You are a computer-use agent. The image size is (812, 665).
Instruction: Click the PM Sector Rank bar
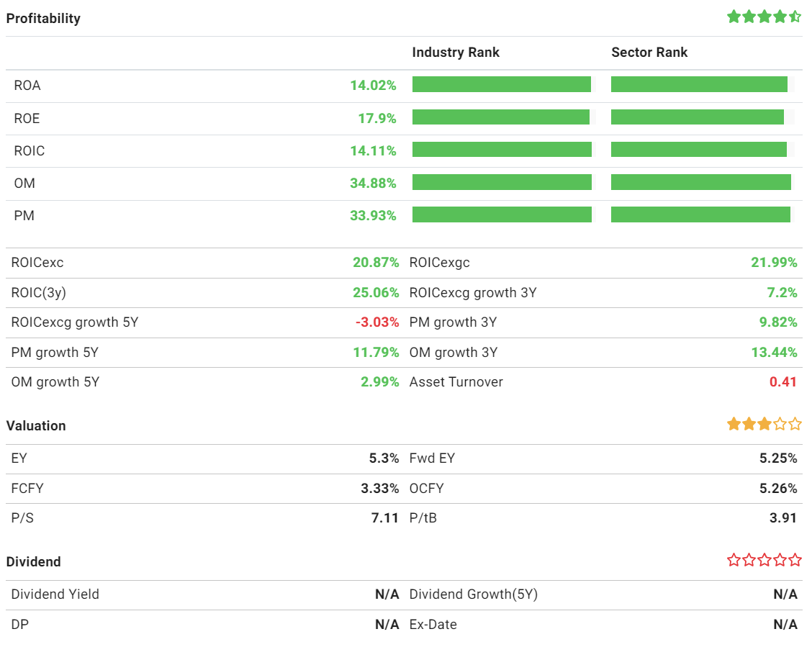click(x=700, y=214)
